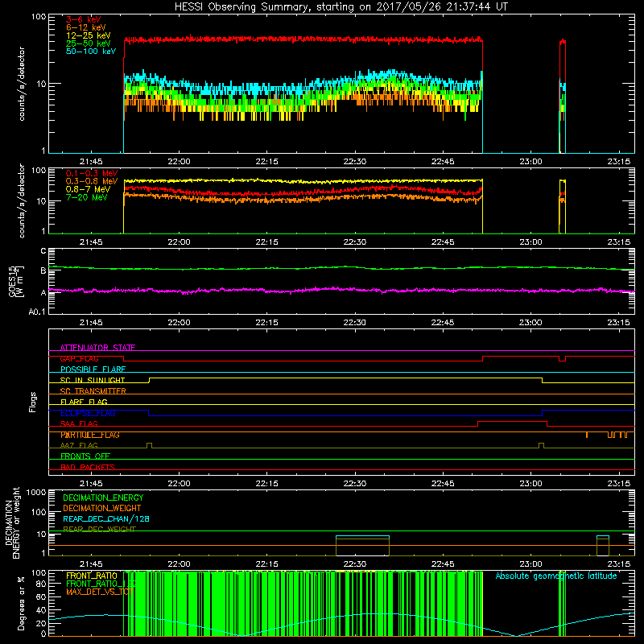Click the yellow "0.8-7 MeV" legend entry
This screenshot has width=644, height=644.
tap(88, 189)
